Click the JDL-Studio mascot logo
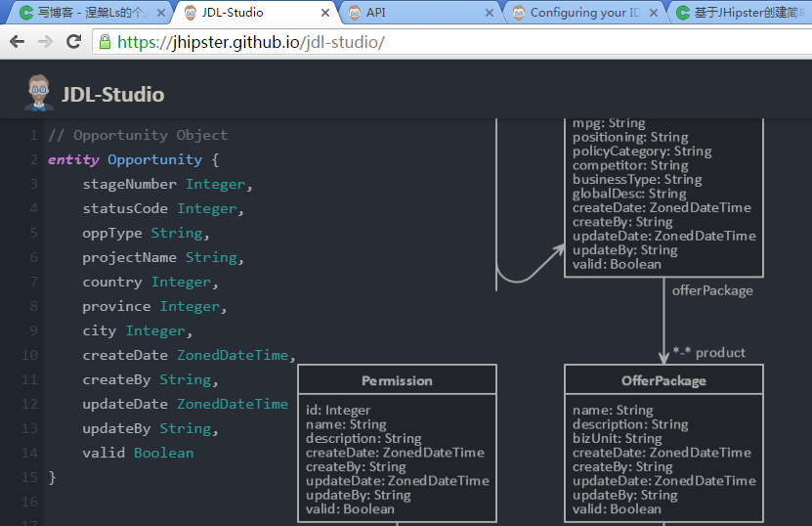812x526 pixels. point(39,93)
